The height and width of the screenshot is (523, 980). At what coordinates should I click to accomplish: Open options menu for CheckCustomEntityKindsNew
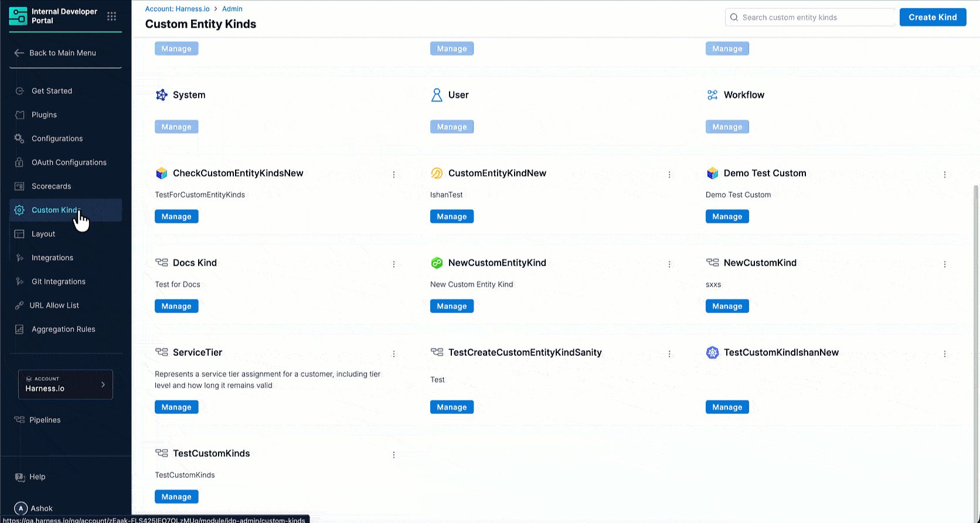tap(394, 175)
